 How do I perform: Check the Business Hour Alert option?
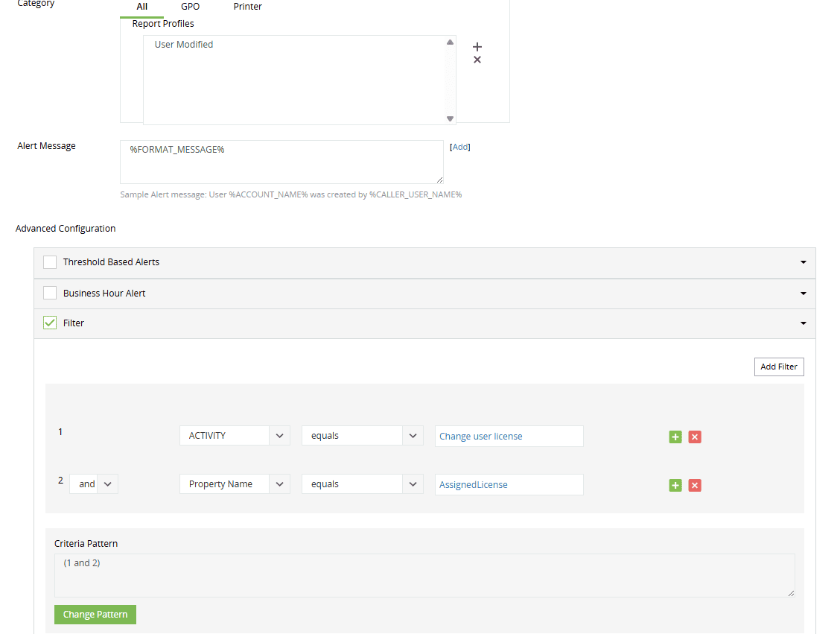tap(50, 294)
